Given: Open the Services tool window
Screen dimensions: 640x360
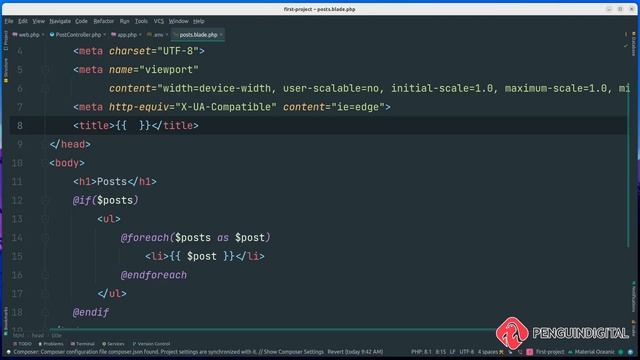Looking at the screenshot, I should tap(113, 344).
